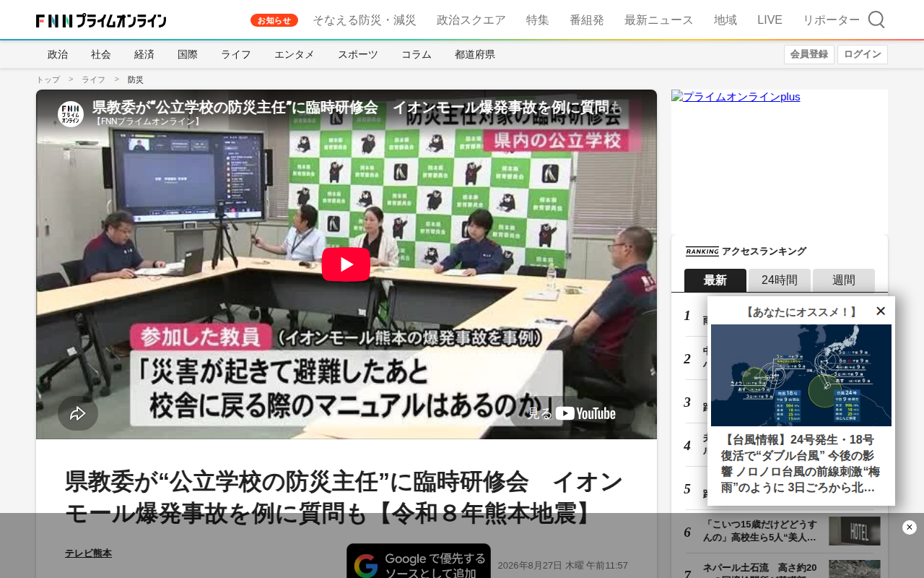Click the FNN channel avatar in video

pos(71,114)
